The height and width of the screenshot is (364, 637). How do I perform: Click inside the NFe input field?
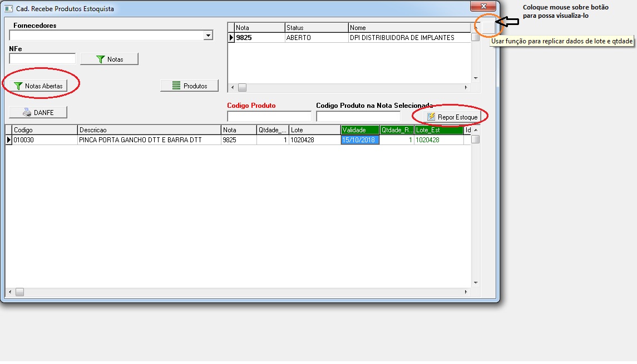[x=42, y=59]
